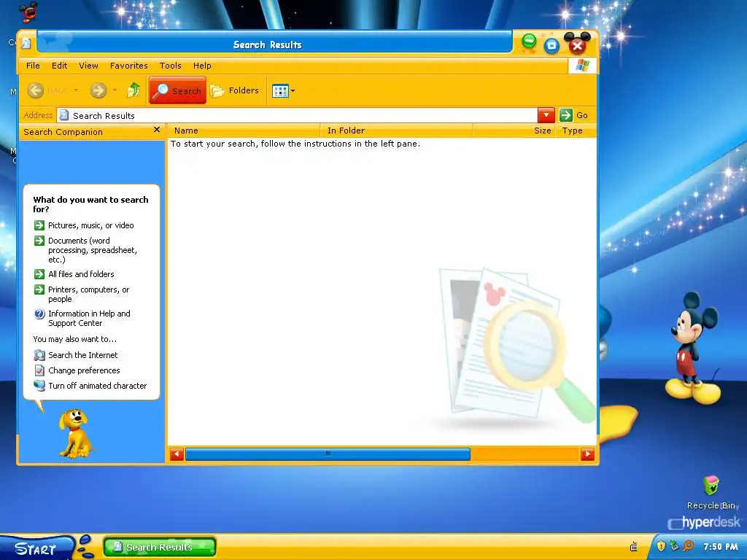Viewport: 747px width, 560px height.
Task: Click the yellow security shield tray icon
Action: click(x=661, y=546)
